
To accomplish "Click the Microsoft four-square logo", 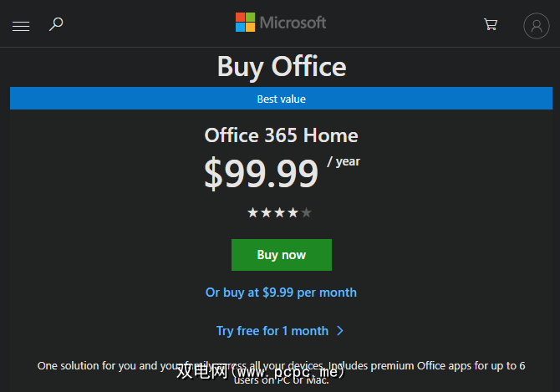I will tap(245, 23).
